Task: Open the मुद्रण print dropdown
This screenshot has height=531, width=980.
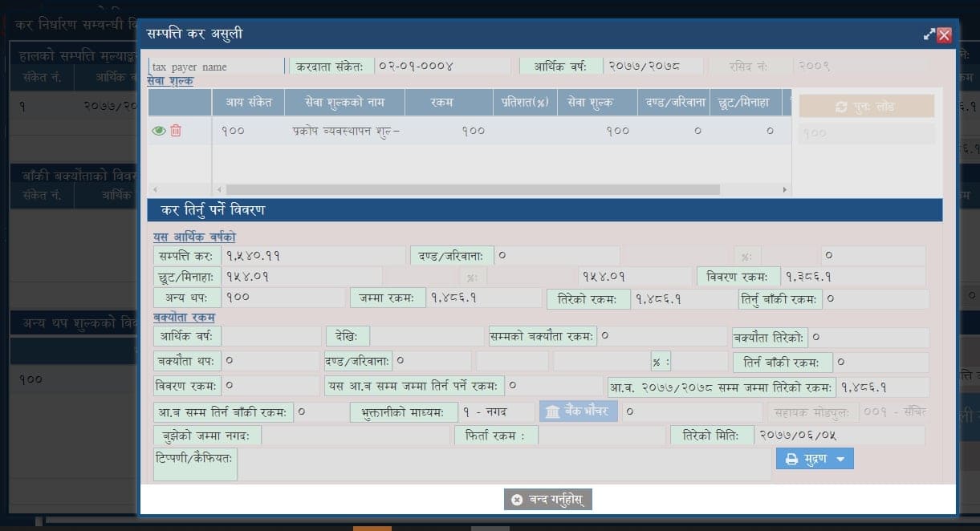Action: pos(814,459)
